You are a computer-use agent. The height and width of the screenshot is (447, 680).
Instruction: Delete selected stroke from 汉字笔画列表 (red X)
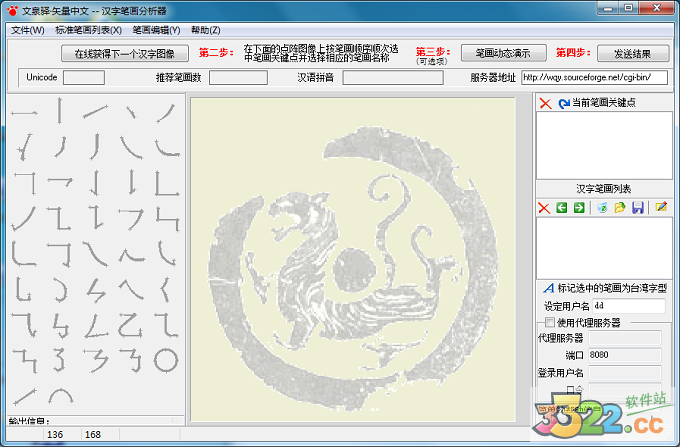pyautogui.click(x=544, y=208)
